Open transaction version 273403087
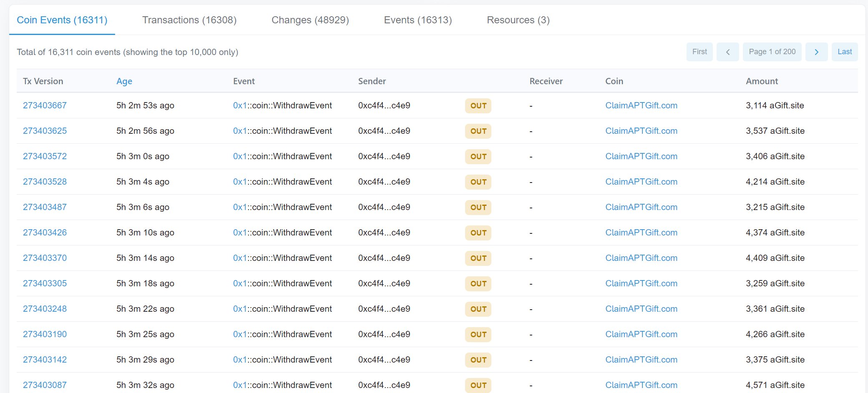The image size is (868, 393). click(x=45, y=385)
